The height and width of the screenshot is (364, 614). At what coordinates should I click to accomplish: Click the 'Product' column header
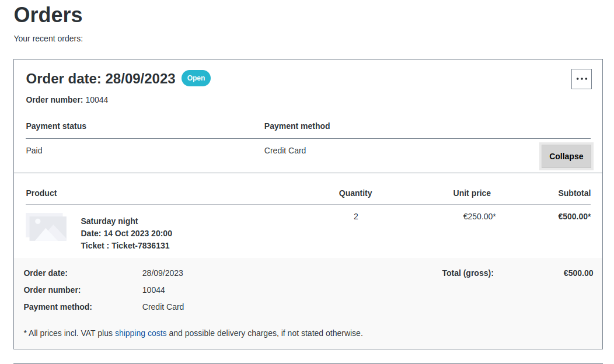[x=41, y=193]
